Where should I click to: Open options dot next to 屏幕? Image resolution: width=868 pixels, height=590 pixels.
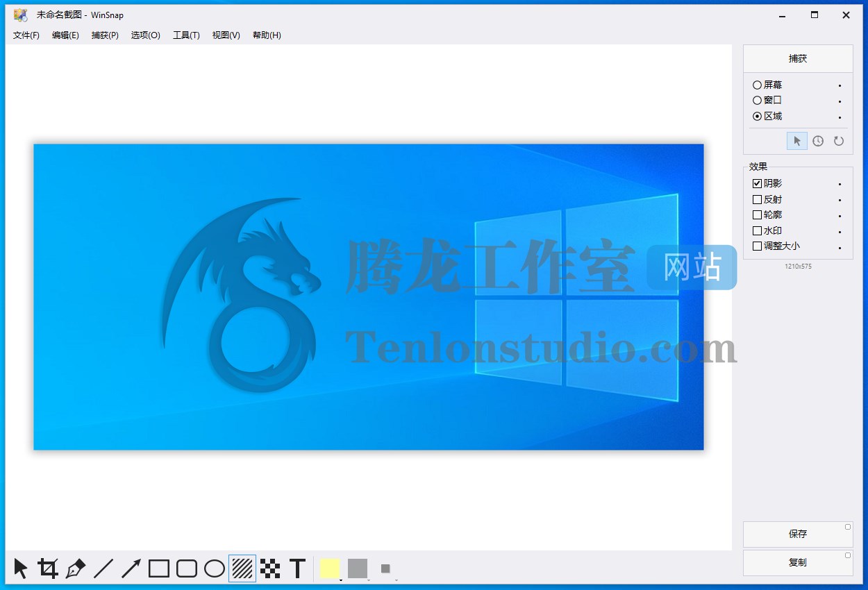[840, 86]
